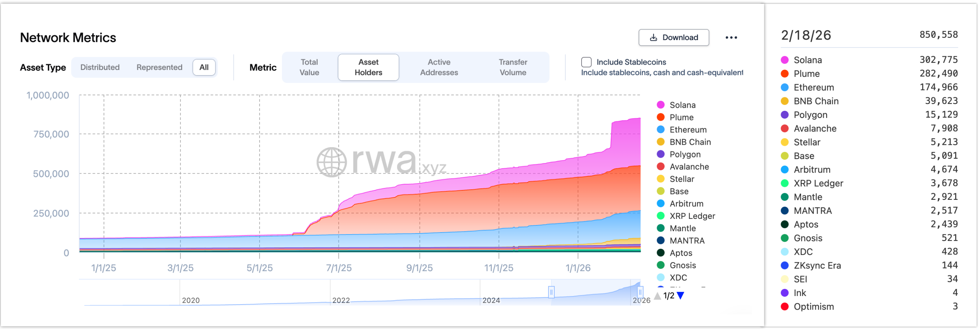Toggle Solana series in chart legend
The width and height of the screenshot is (980, 329).
tap(682, 105)
